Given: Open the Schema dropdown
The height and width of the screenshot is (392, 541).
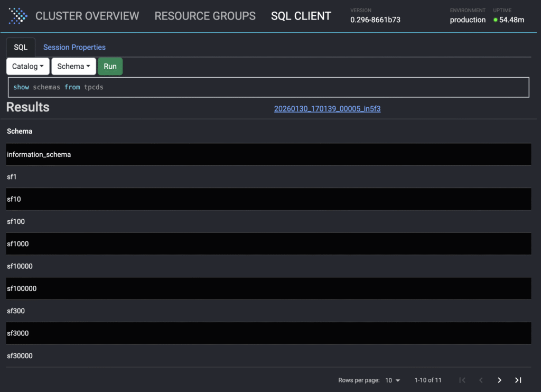Looking at the screenshot, I should (x=73, y=67).
